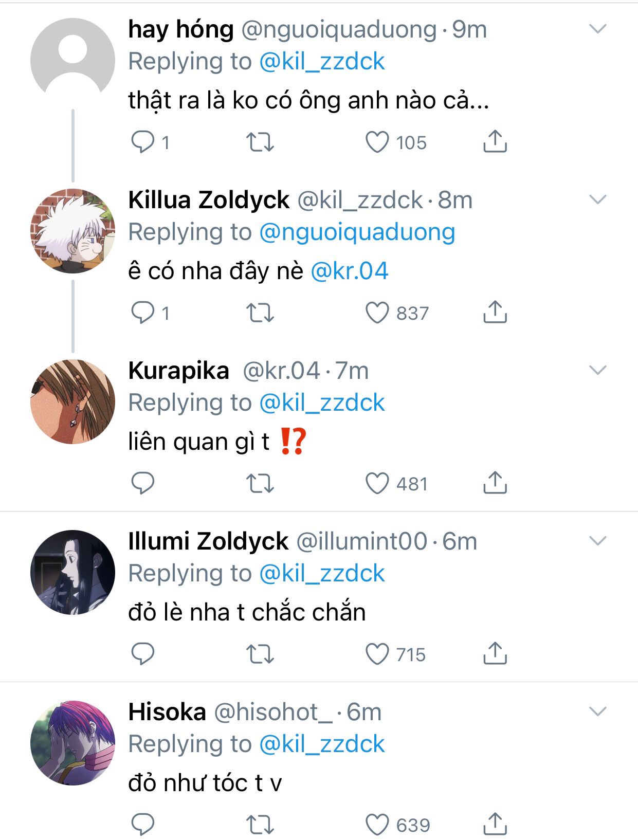638x840 pixels.
Task: Retweet Killua Zoldyck's tweet
Action: coord(260,313)
